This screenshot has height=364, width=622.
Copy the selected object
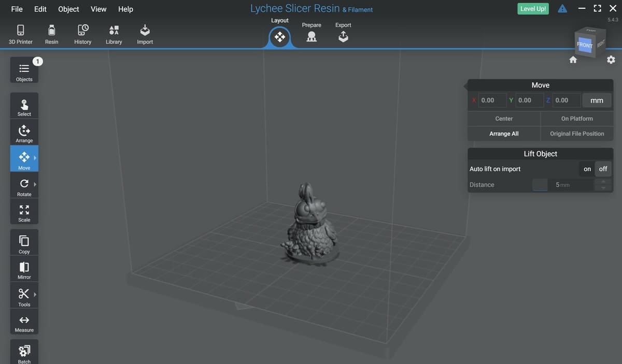click(x=24, y=242)
